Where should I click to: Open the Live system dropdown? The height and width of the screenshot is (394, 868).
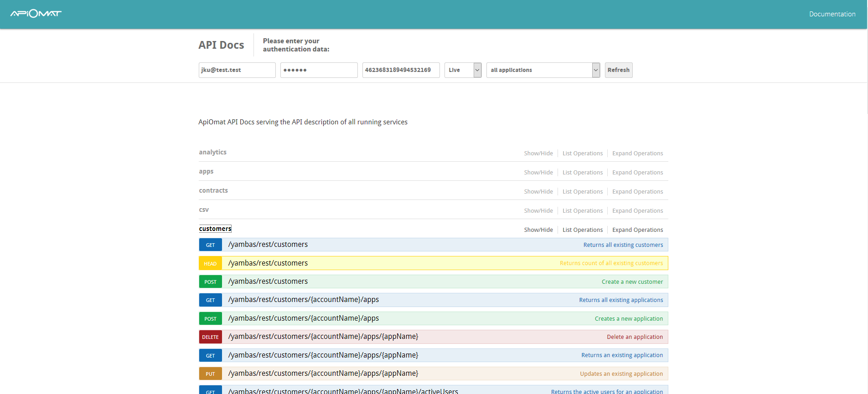click(463, 70)
